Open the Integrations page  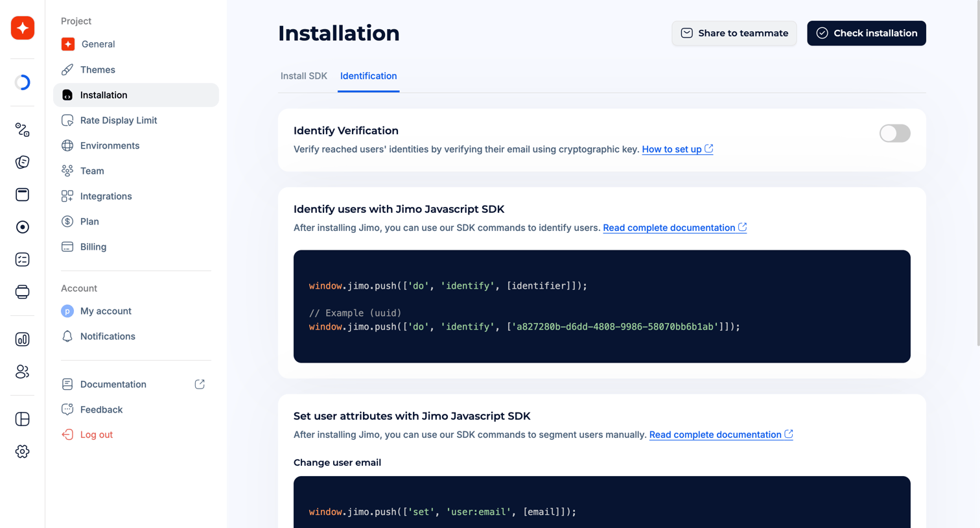coord(136,196)
